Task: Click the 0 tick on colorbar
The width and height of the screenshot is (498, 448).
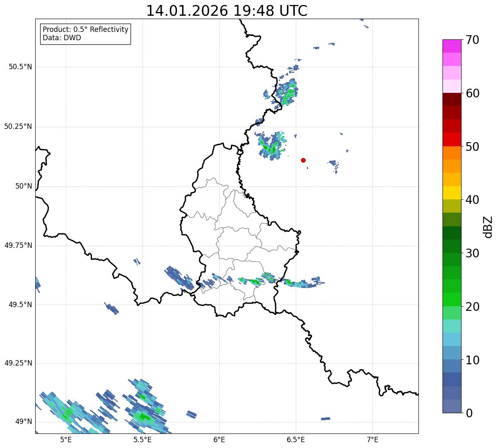Action: click(468, 413)
